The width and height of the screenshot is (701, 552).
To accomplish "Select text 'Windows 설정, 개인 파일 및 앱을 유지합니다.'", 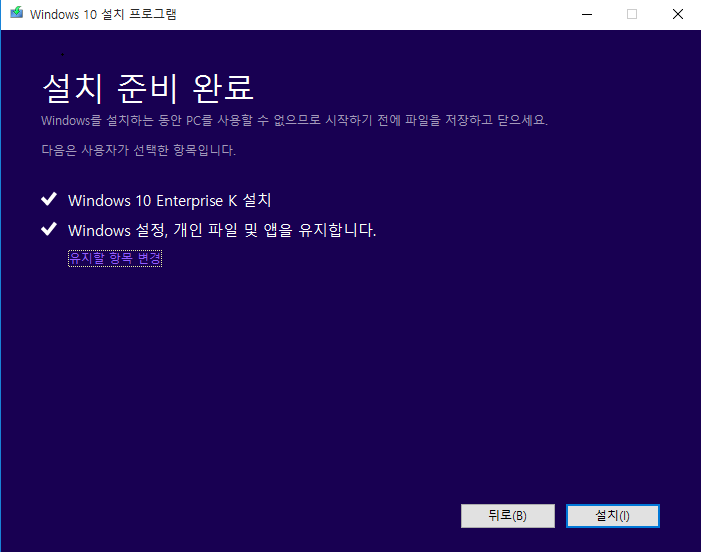I will coord(222,230).
